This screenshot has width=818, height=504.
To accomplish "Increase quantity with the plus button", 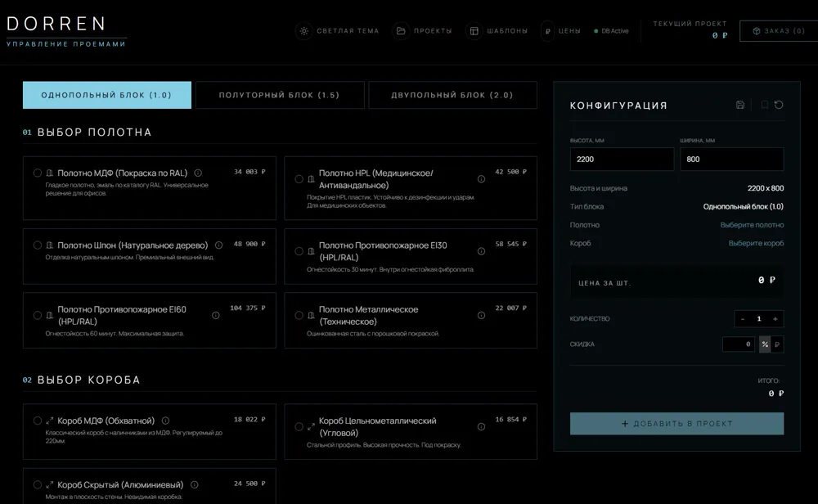I will 775,319.
